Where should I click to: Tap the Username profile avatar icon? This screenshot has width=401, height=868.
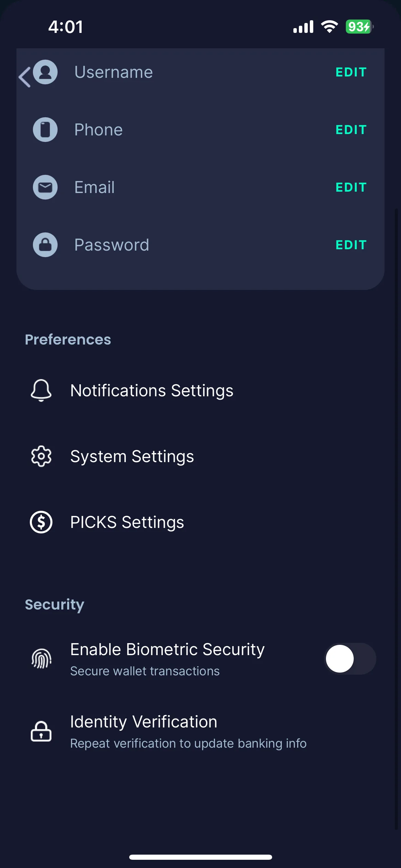(x=45, y=72)
